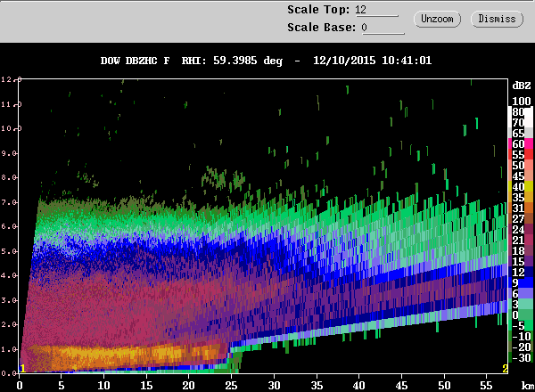The image size is (535, 392).
Task: Click the DOW DBZHC F RHI title text
Action: (x=192, y=61)
